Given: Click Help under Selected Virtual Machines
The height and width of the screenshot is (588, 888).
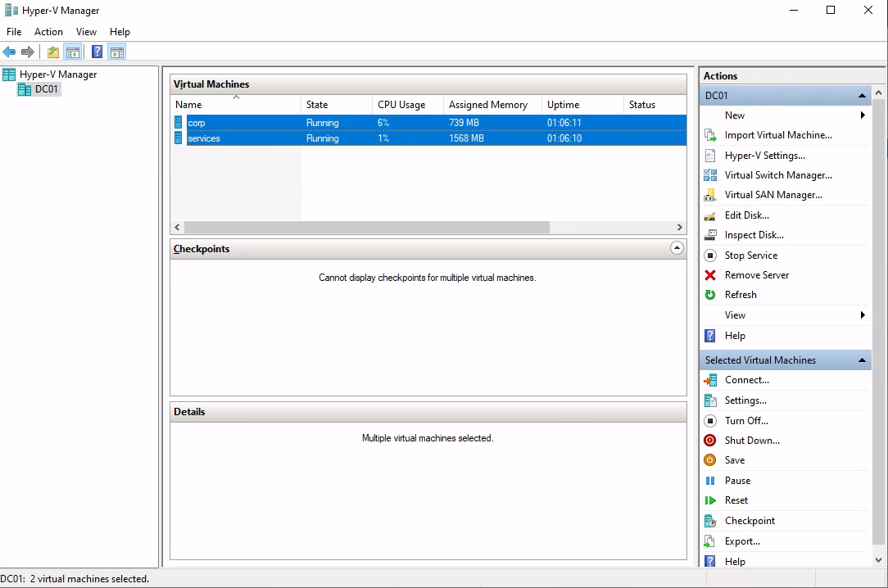Looking at the screenshot, I should tap(735, 562).
